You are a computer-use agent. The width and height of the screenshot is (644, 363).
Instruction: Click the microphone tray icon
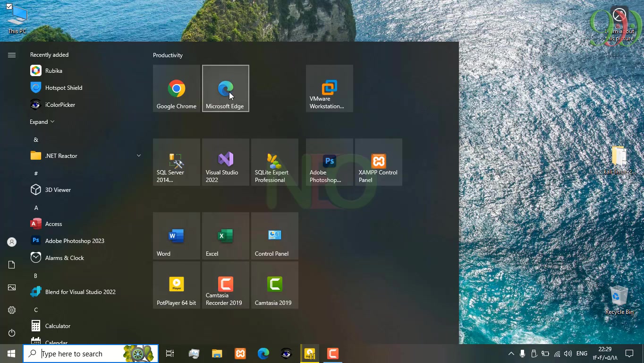(523, 354)
